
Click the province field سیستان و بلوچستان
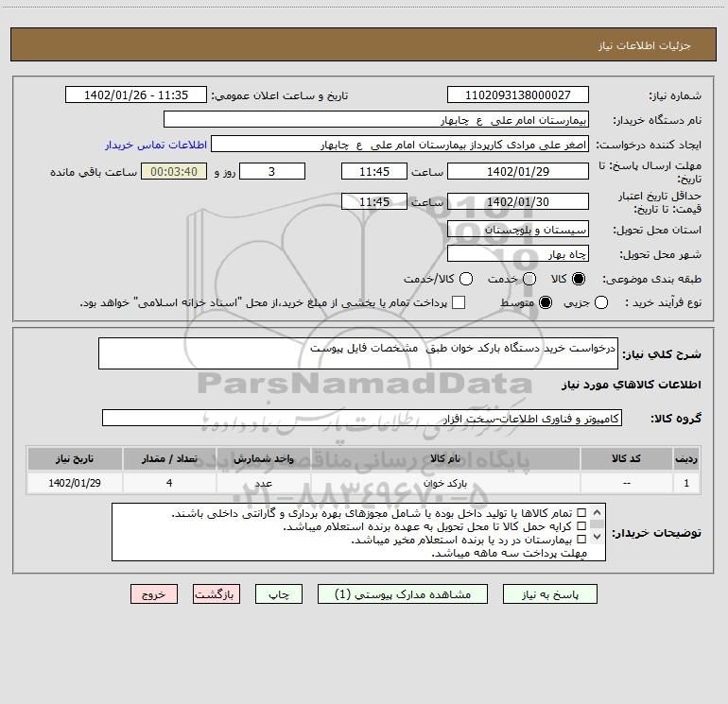pos(518,229)
